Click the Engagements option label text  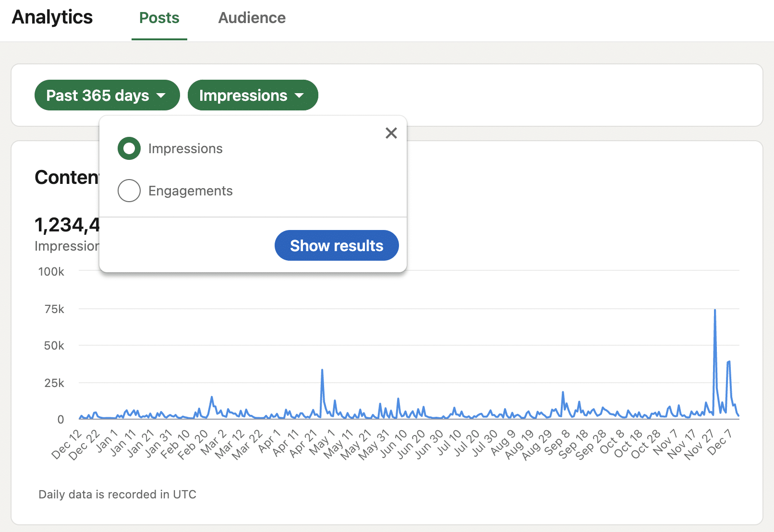pos(190,191)
